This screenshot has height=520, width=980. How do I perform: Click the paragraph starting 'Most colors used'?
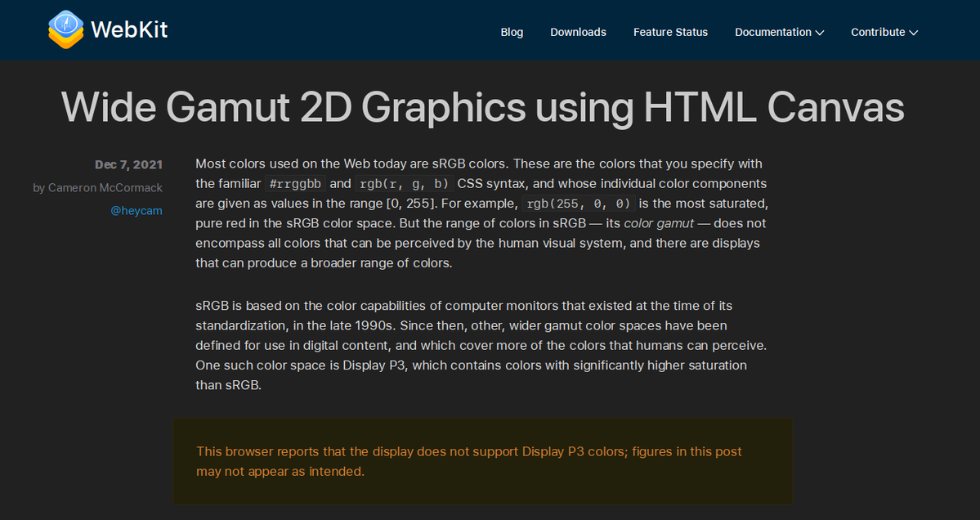(x=482, y=213)
